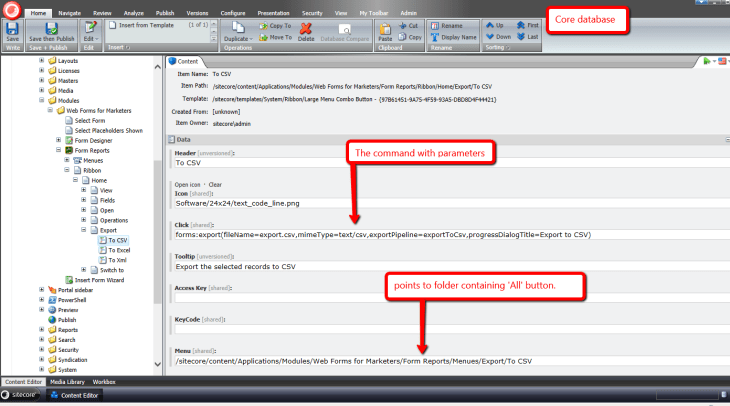Expand the Layouts tree node

41,61
